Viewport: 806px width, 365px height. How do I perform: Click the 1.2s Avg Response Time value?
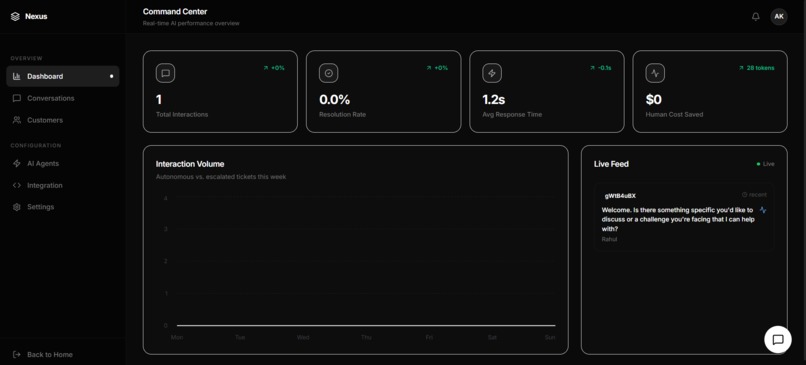[x=493, y=99]
